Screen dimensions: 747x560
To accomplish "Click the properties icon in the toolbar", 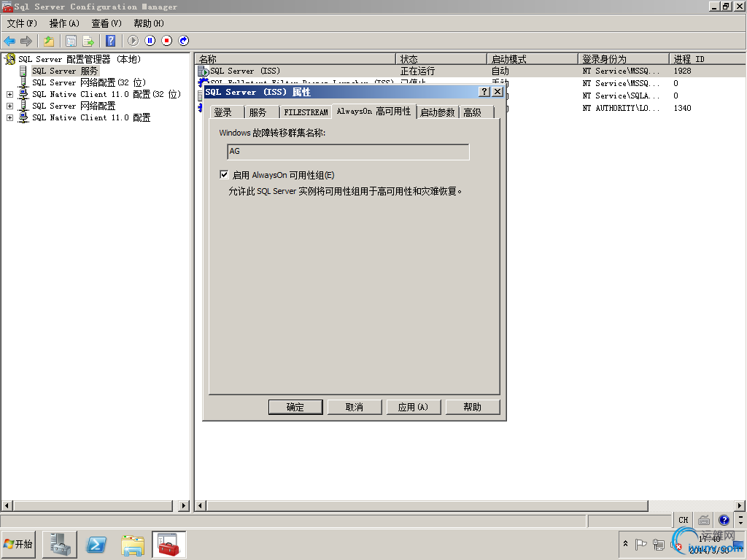I will (x=71, y=41).
